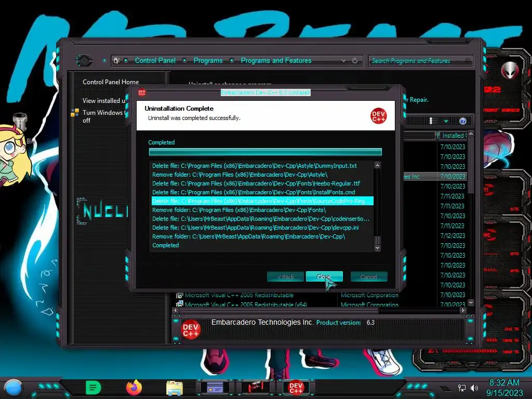This screenshot has height=399, width=532.
Task: Click the uninstall progress bar
Action: coord(265,152)
